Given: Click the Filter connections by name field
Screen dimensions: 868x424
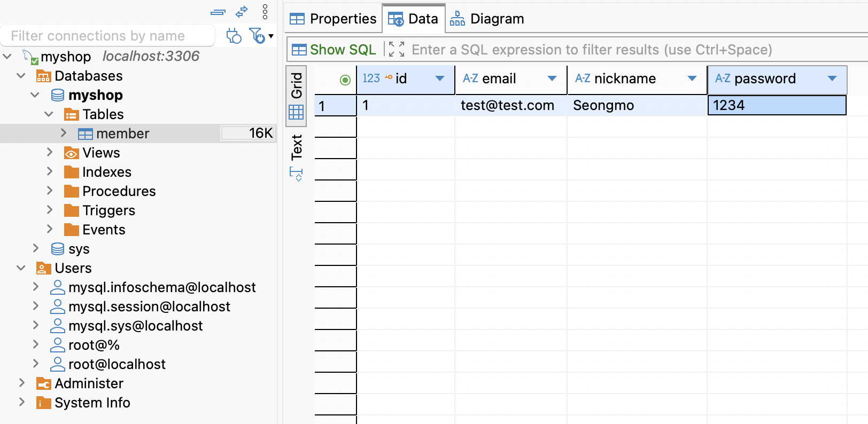Looking at the screenshot, I should (x=108, y=36).
